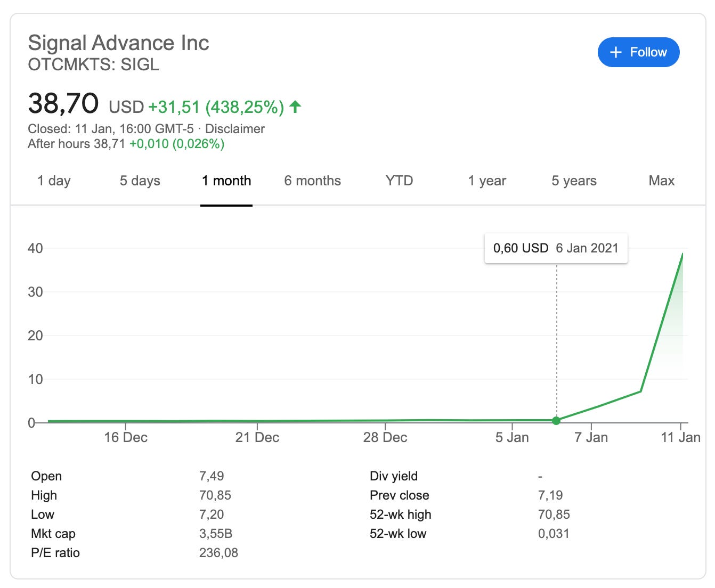Viewport: 715px width, 588px height.
Task: Click the Open value 7,49
Action: (x=212, y=476)
